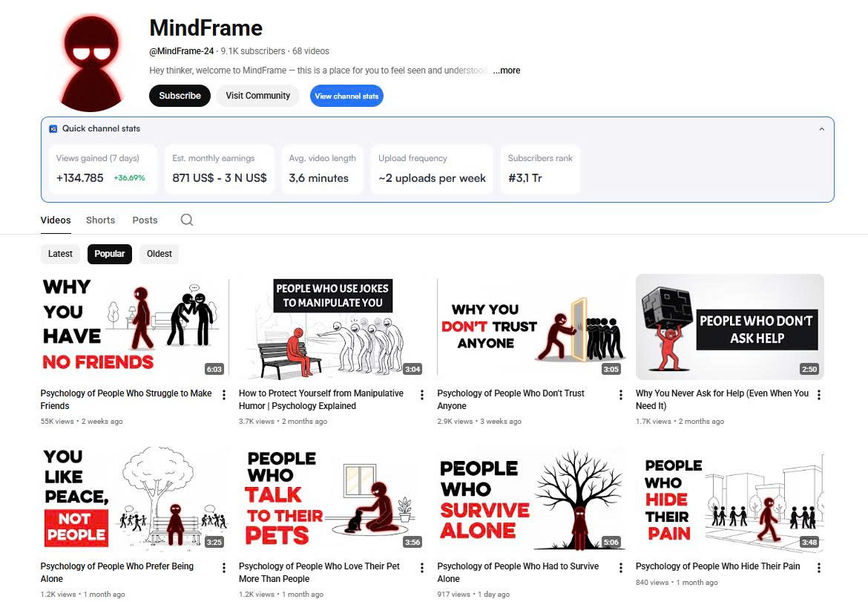
Task: Click the MindFrame channel avatar
Action: (91, 63)
